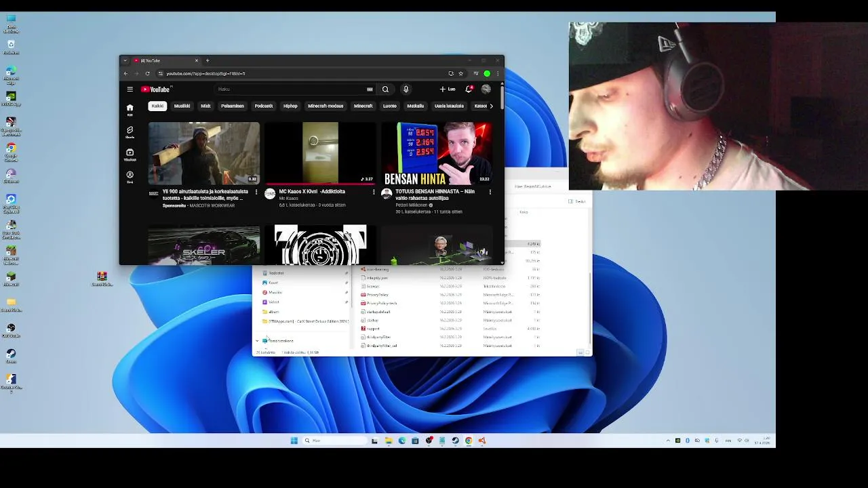Open the Windows Start menu
This screenshot has width=868, height=488.
pos(294,441)
